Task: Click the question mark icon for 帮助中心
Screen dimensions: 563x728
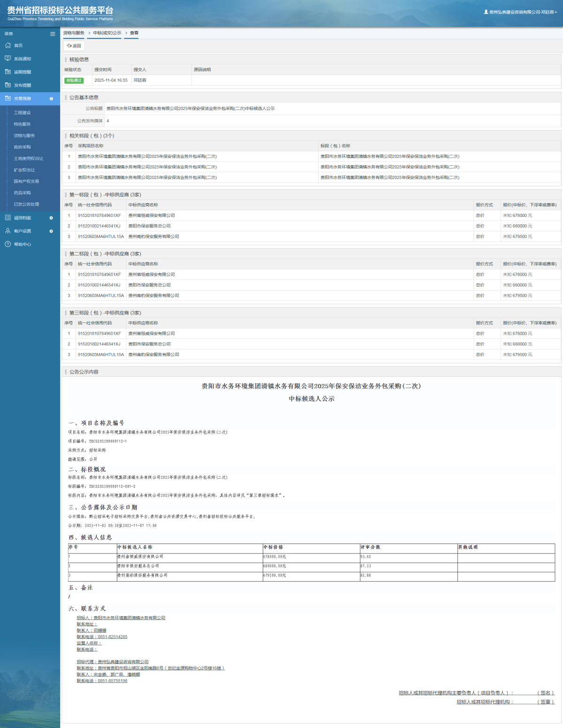Action: click(x=8, y=244)
